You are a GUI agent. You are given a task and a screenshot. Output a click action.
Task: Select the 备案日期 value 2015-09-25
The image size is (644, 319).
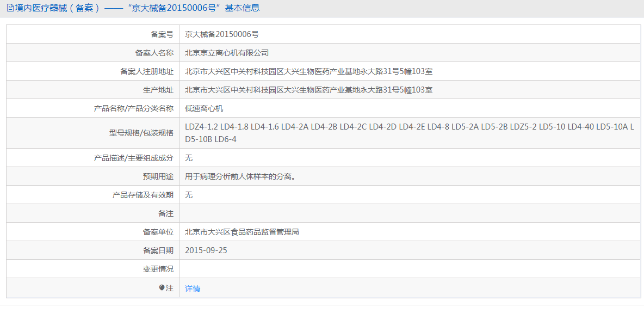(x=206, y=250)
